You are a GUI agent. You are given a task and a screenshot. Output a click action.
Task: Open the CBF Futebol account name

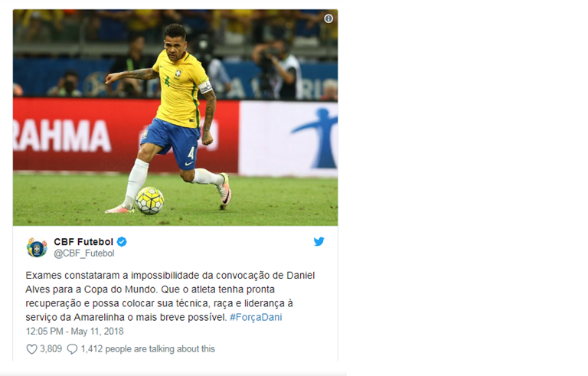tap(83, 242)
